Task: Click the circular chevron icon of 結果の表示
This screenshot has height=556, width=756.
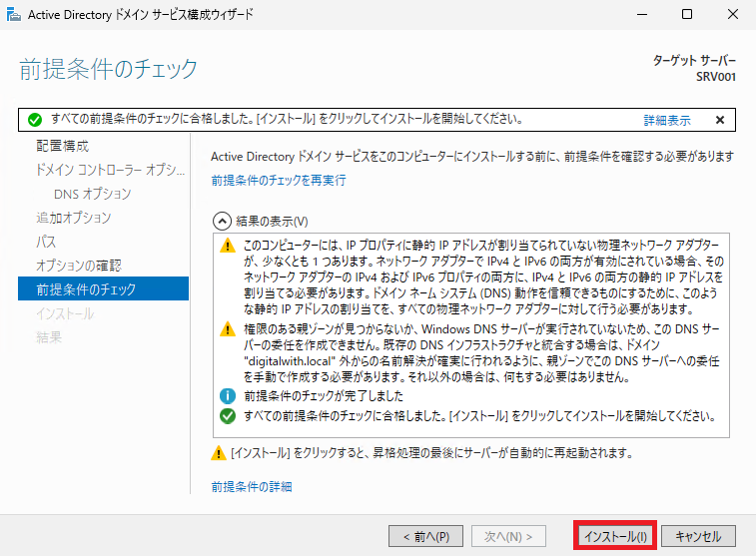Action: pos(222,222)
